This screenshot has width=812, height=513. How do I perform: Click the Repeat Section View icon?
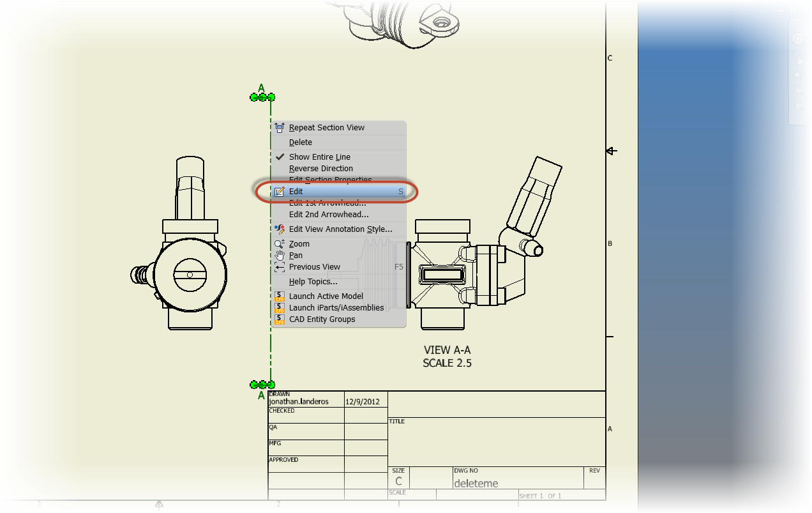point(280,127)
